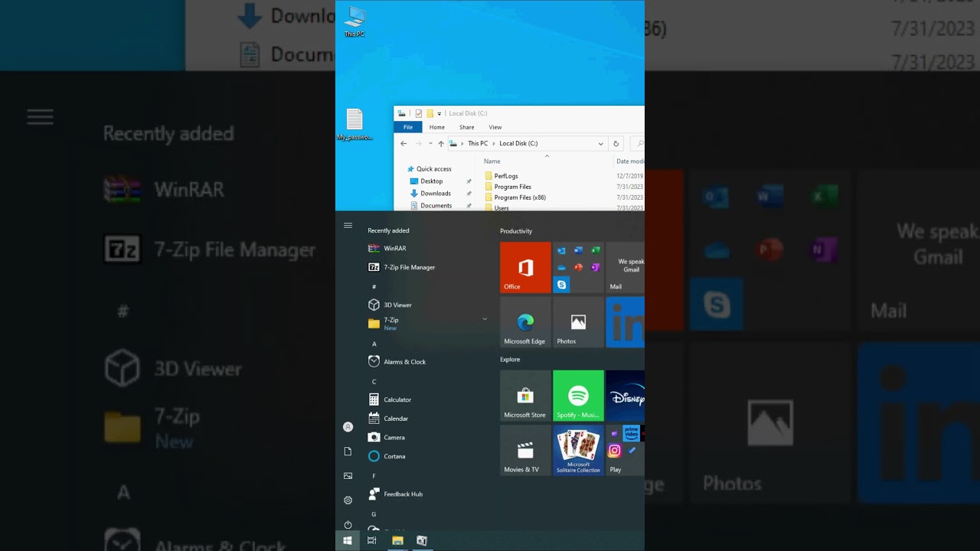
Task: Open the Skype tile under Productivity
Action: point(562,285)
